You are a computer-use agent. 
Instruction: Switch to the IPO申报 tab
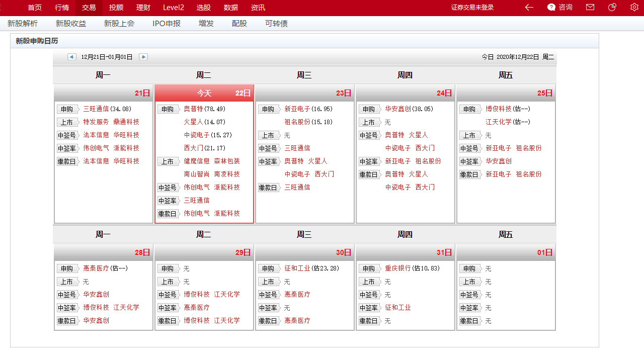[x=167, y=23]
